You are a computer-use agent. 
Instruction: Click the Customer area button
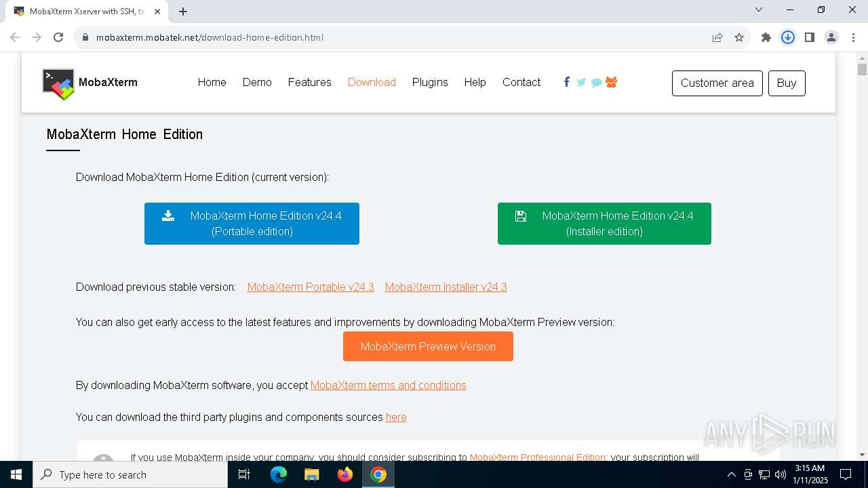717,83
